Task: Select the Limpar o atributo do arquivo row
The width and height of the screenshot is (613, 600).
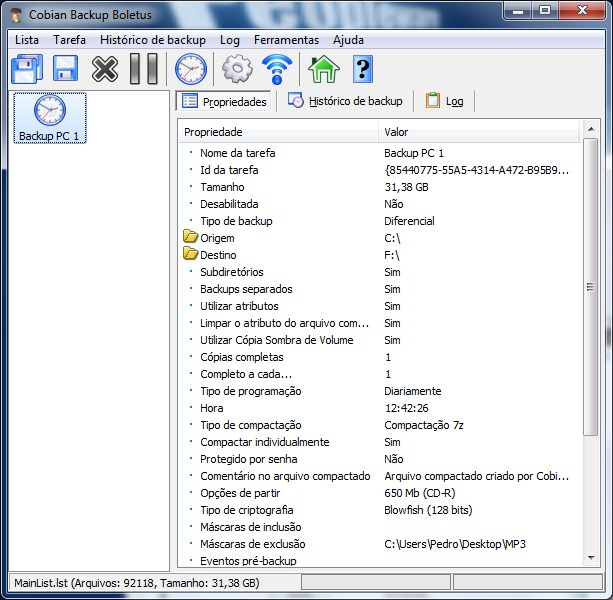Action: pos(380,323)
